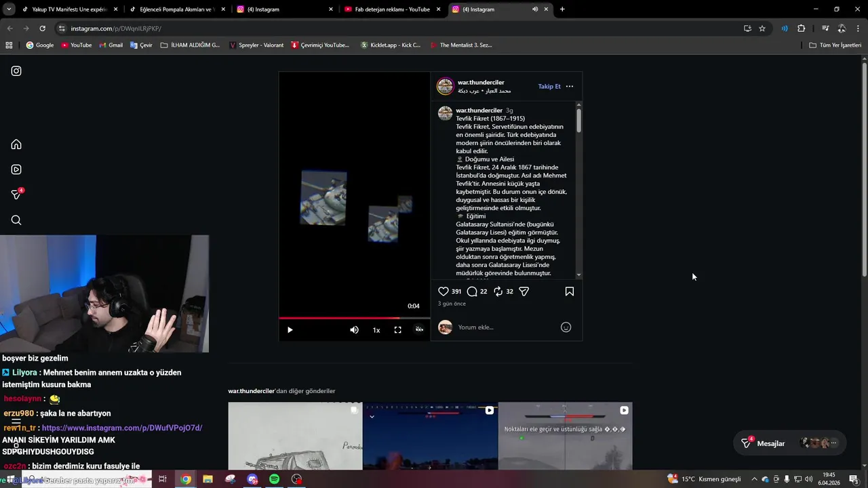Switch to Yakup TV Manifest tab
Image resolution: width=868 pixels, height=488 pixels.
(x=68, y=9)
